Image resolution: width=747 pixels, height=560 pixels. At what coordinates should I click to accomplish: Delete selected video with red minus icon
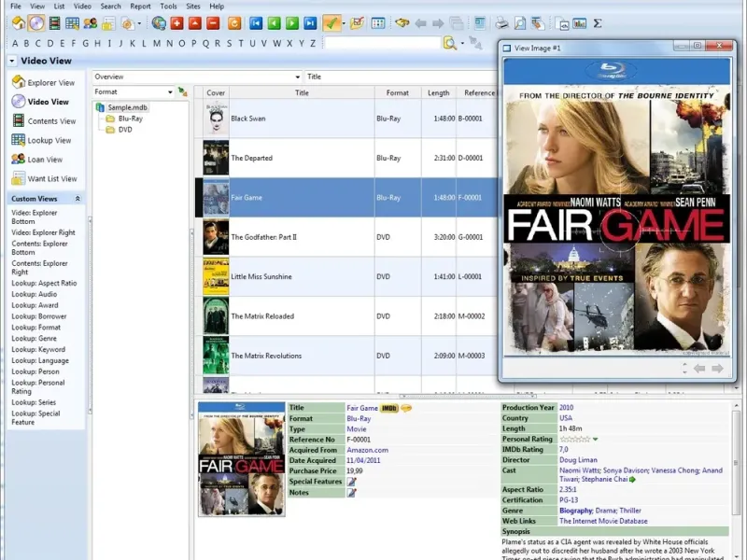pyautogui.click(x=213, y=22)
